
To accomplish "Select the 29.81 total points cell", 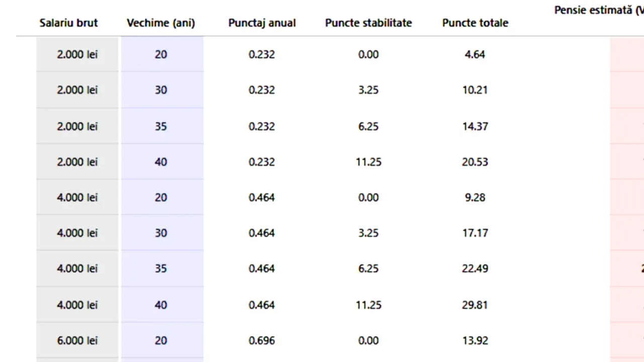I will tap(475, 305).
